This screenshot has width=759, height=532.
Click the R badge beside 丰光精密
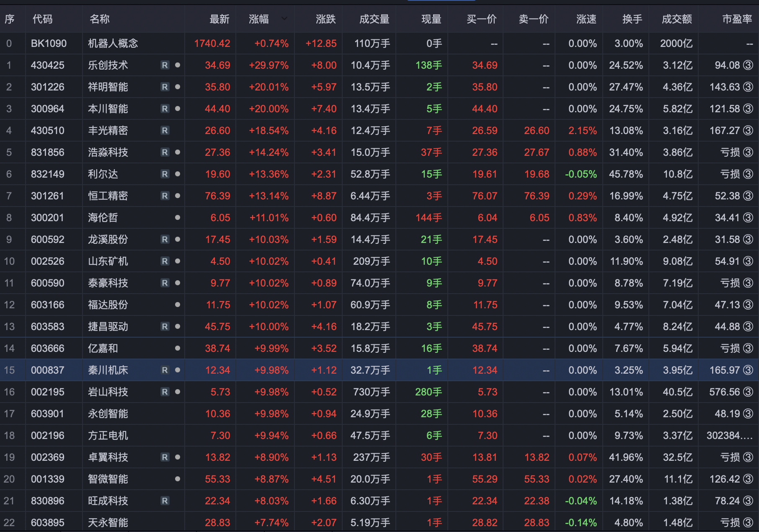(165, 131)
